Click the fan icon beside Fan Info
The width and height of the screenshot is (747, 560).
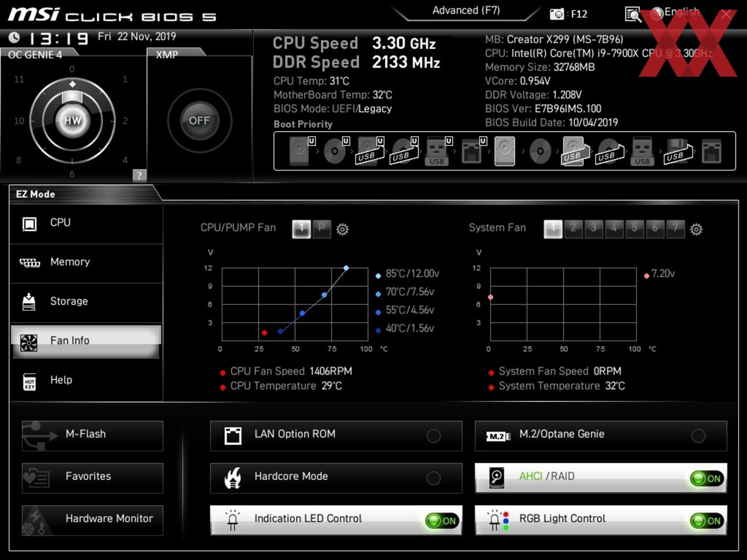(29, 343)
